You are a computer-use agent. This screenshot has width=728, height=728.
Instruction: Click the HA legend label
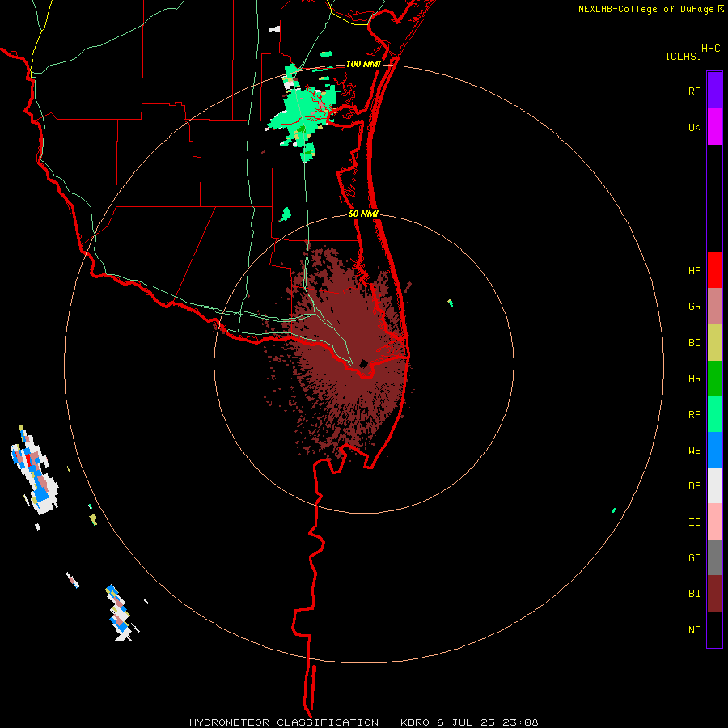click(x=694, y=270)
